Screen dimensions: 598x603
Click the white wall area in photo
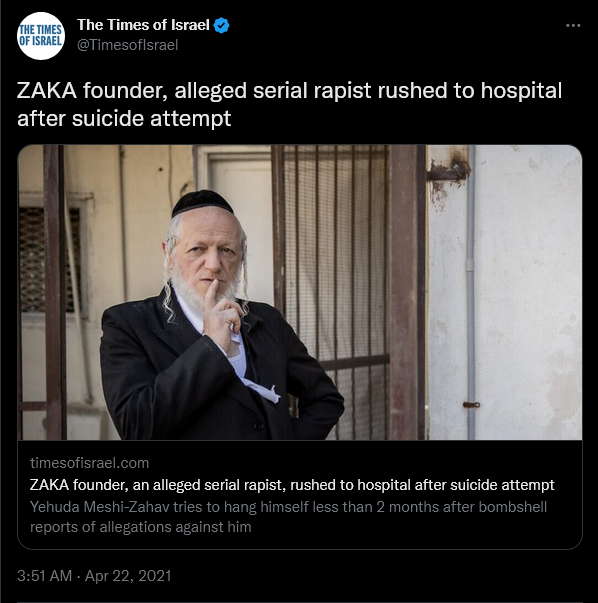tap(528, 292)
